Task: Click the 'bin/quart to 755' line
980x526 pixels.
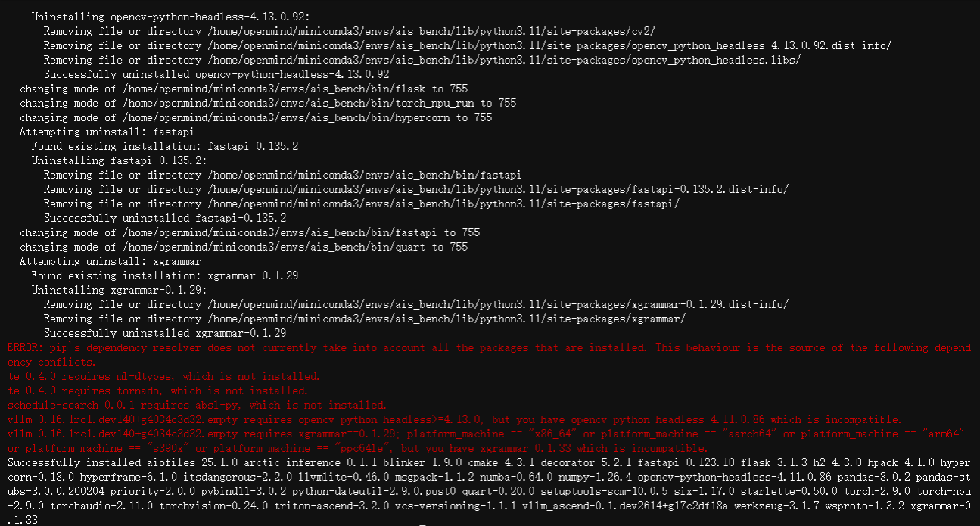Action: pos(244,247)
